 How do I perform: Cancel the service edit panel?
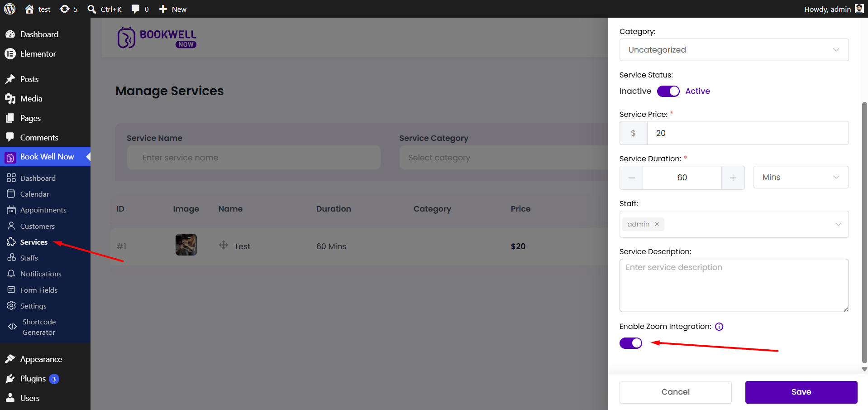[x=676, y=392]
